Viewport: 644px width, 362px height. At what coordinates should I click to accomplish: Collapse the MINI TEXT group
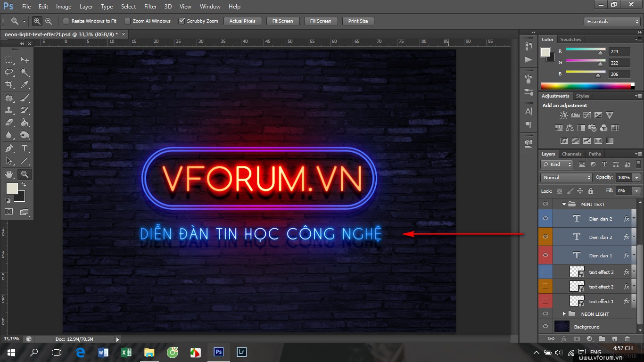(x=563, y=204)
